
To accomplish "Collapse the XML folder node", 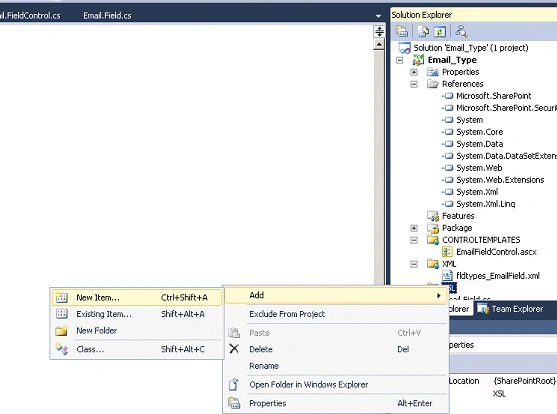I will click(x=414, y=264).
